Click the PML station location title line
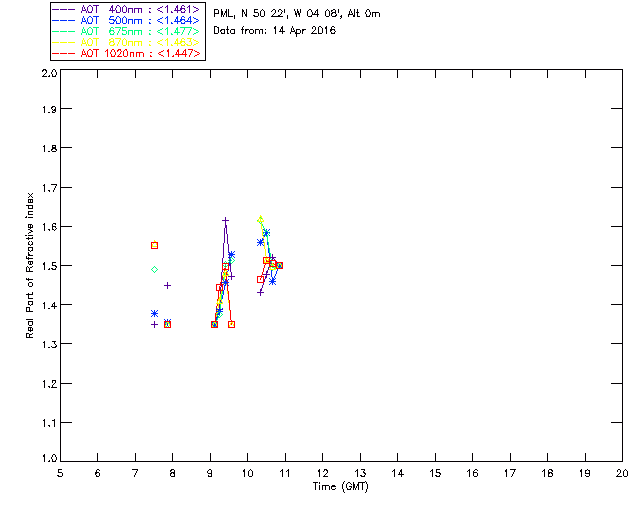 click(297, 14)
